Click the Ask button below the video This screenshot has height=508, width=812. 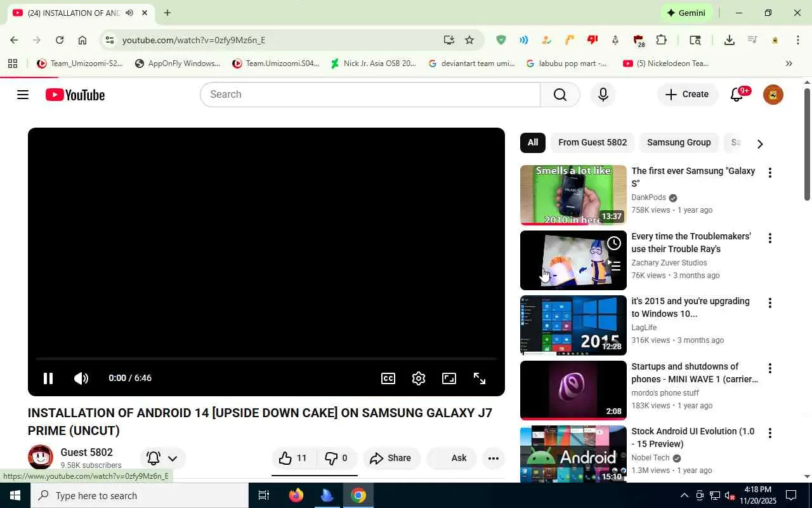click(x=452, y=458)
